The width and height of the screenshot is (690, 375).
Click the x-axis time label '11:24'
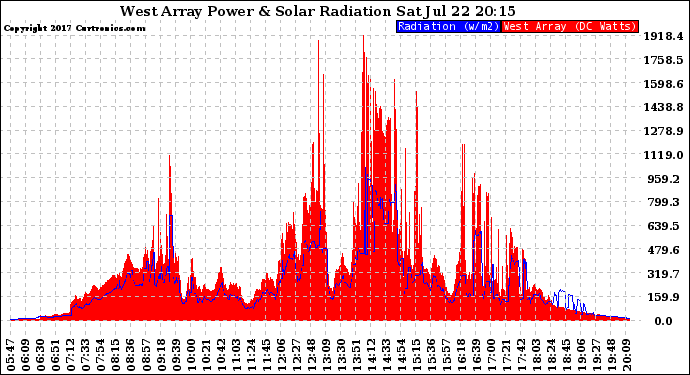click(251, 355)
